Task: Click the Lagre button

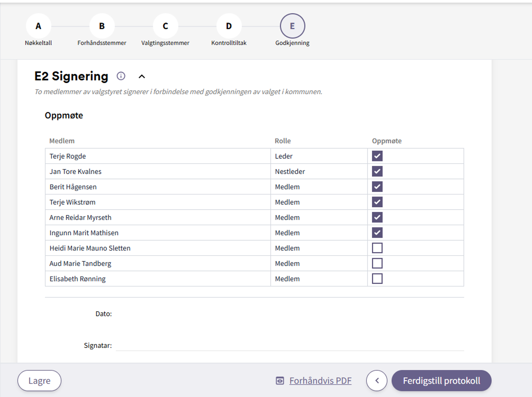Action: pyautogui.click(x=39, y=381)
